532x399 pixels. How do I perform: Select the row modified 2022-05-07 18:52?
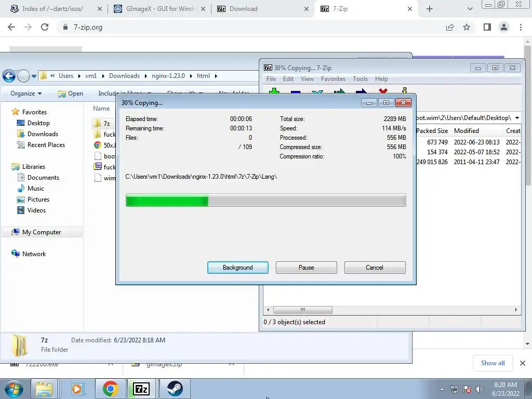pos(468,152)
